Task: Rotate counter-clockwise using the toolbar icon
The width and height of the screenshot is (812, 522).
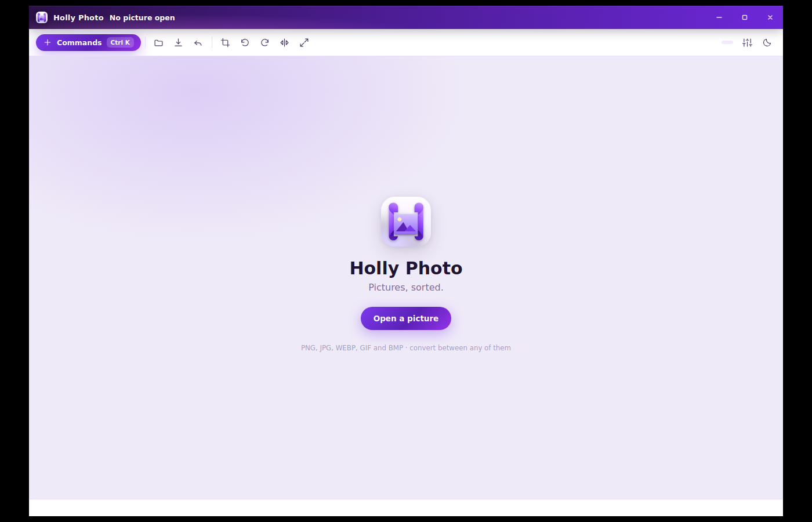Action: tap(245, 42)
